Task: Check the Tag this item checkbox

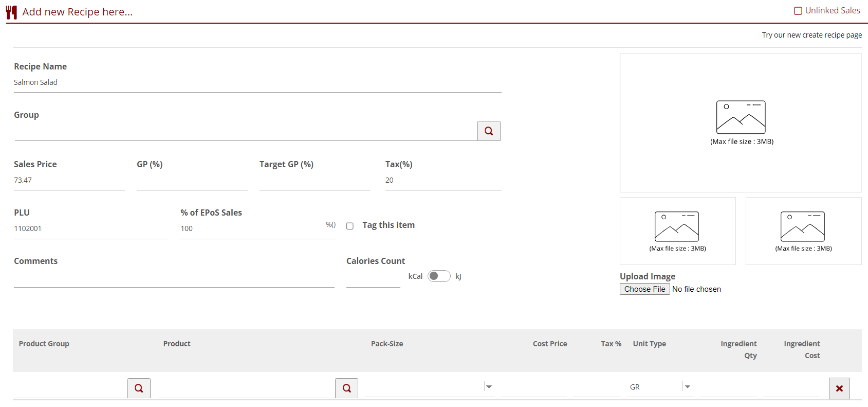Action: pos(350,226)
